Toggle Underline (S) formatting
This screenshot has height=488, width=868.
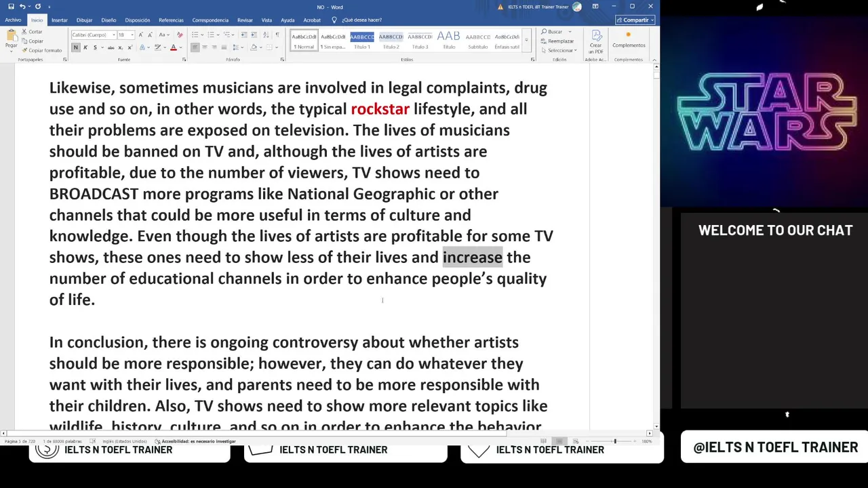(x=95, y=47)
